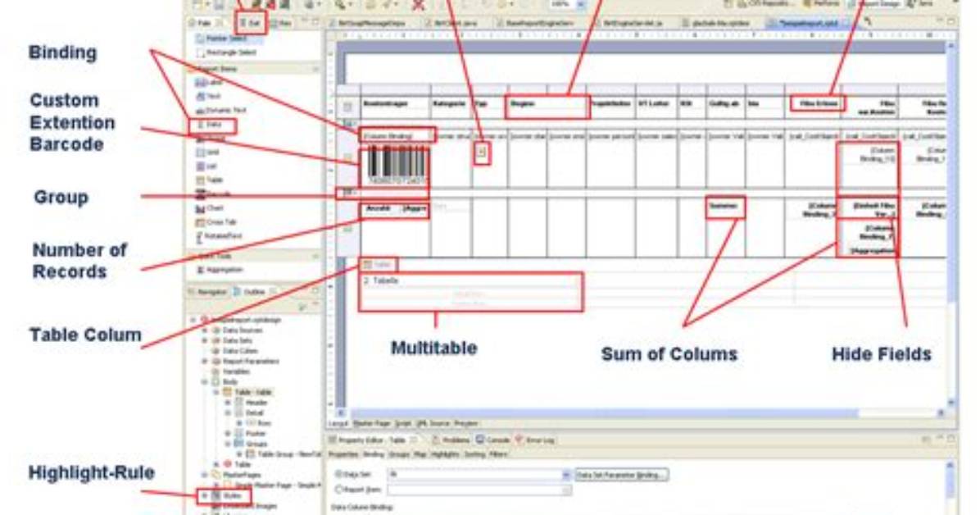
Task: Select the Table - table node in Outline
Action: [x=248, y=392]
